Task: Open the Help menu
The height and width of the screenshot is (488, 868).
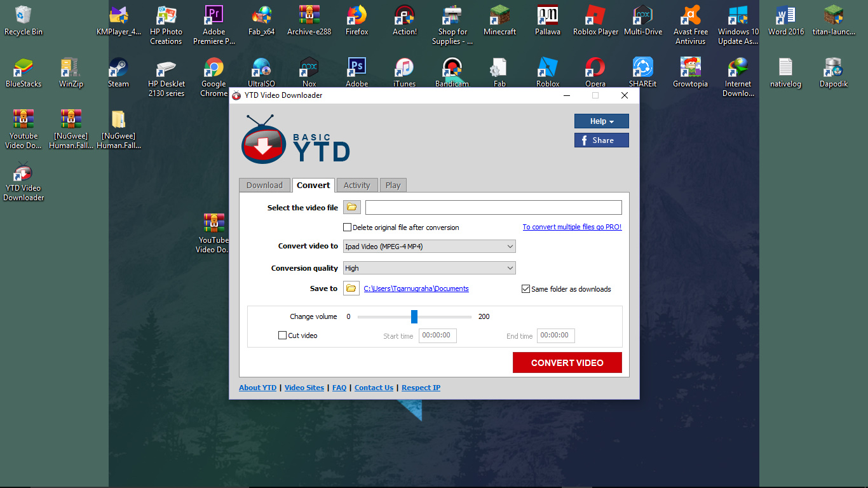Action: coord(601,121)
